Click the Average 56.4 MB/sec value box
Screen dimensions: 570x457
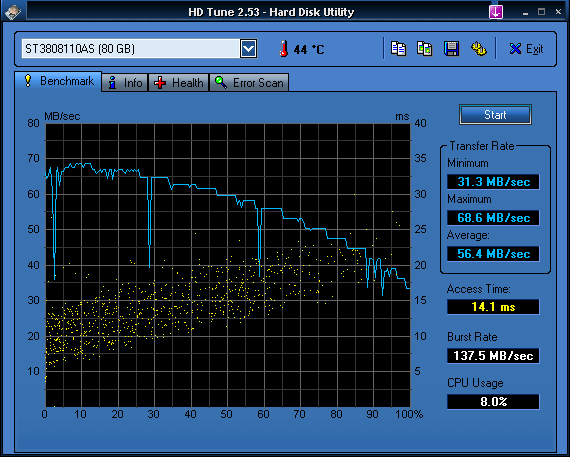tap(493, 254)
